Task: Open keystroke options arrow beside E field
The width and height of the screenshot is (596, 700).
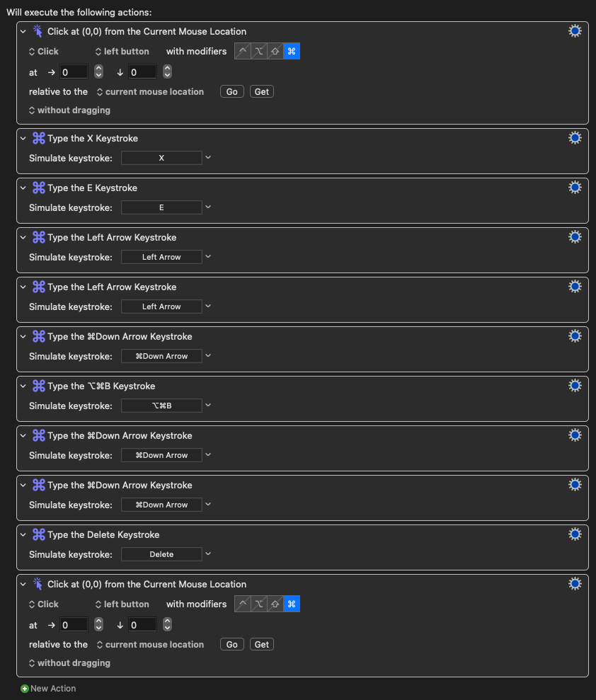Action: (x=208, y=207)
